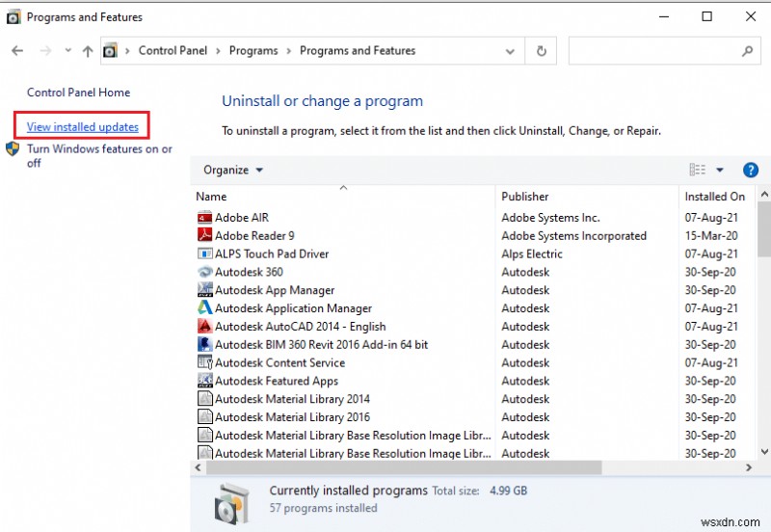Click the horizontal scrollbar thumb
Screen dimensions: 771x532
(x=404, y=467)
